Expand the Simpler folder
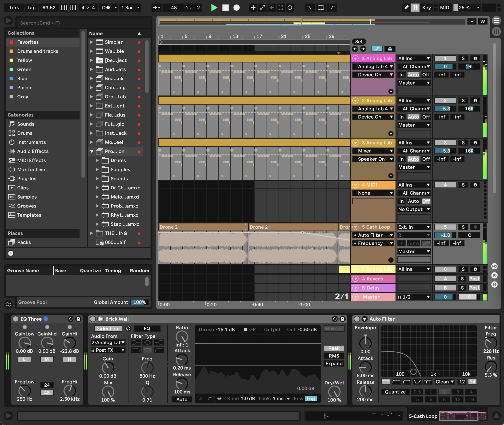 pos(91,42)
